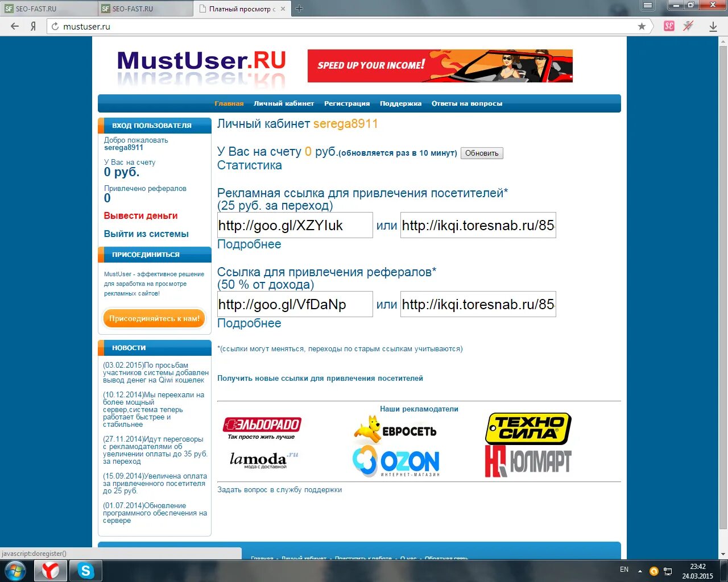Click the Техносила advertiser logo
The height and width of the screenshot is (582, 728).
pos(528,429)
